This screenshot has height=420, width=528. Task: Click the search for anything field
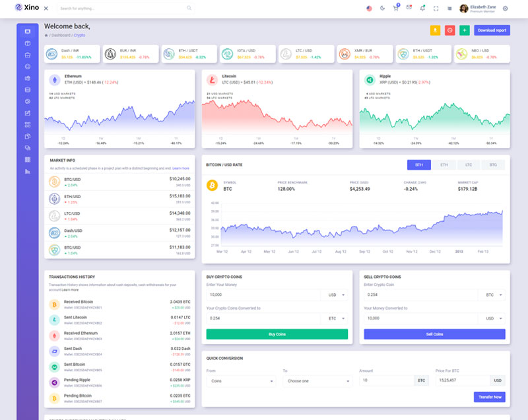(122, 9)
